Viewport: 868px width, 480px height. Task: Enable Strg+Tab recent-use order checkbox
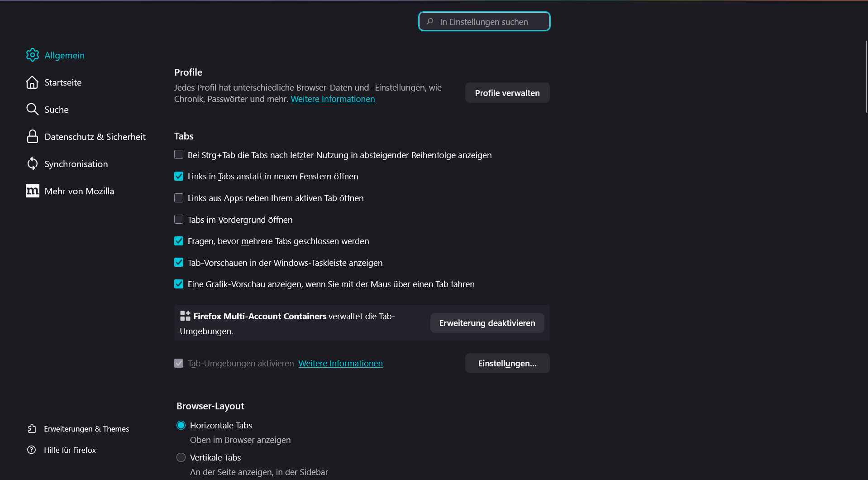pyautogui.click(x=179, y=155)
